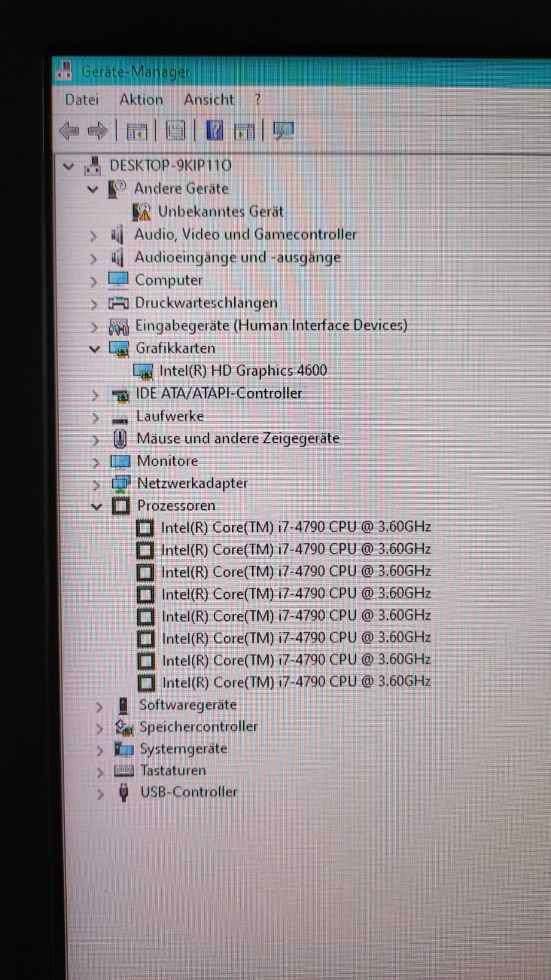Image resolution: width=551 pixels, height=980 pixels.
Task: Select the Unbekanntes Gerät text entry
Action: (x=221, y=211)
